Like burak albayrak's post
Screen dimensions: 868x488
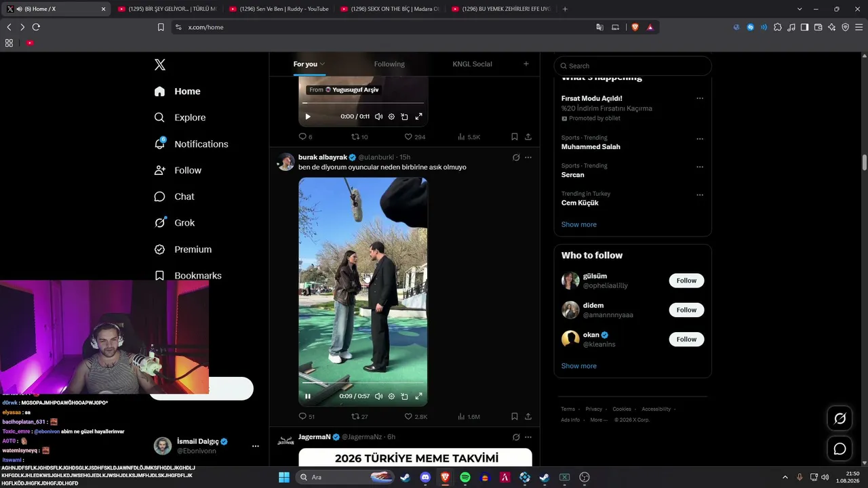pyautogui.click(x=416, y=417)
